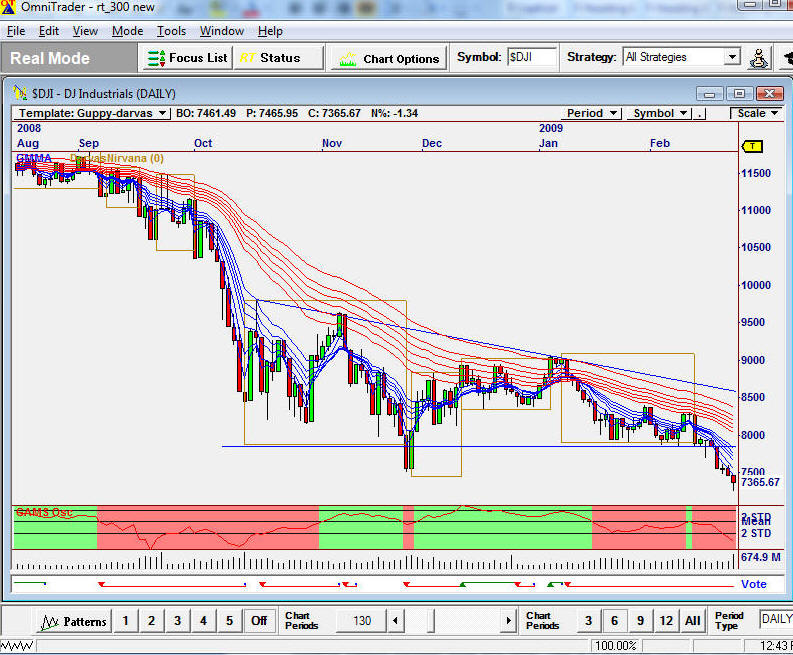The width and height of the screenshot is (793, 655).
Task: Open the Window menu
Action: coord(222,31)
